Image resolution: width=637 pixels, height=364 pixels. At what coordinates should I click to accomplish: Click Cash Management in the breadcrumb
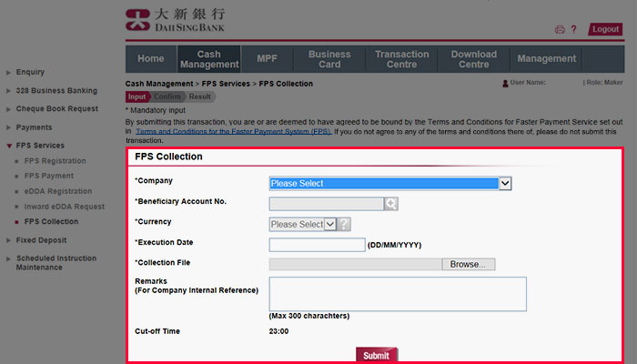(159, 84)
